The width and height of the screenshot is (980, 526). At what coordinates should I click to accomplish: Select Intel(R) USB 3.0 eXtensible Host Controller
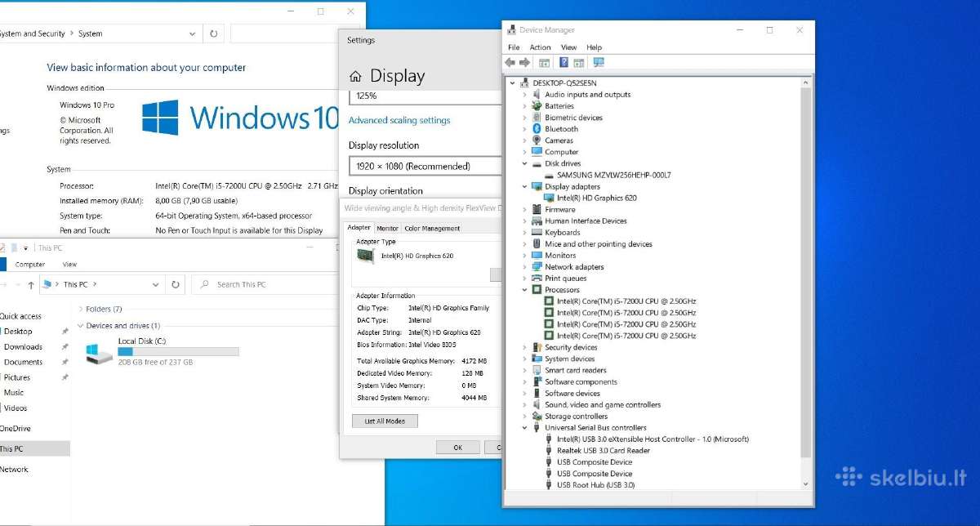653,439
